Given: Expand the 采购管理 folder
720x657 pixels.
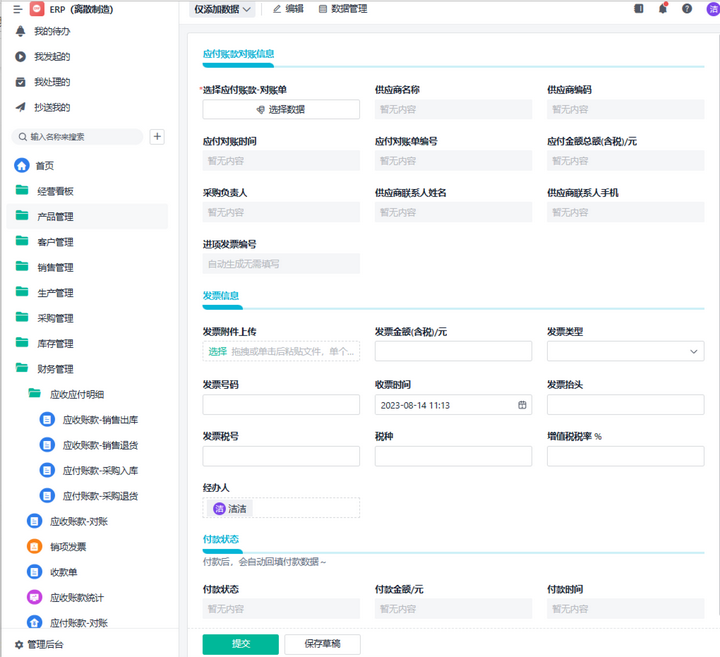Looking at the screenshot, I should (x=22, y=318).
